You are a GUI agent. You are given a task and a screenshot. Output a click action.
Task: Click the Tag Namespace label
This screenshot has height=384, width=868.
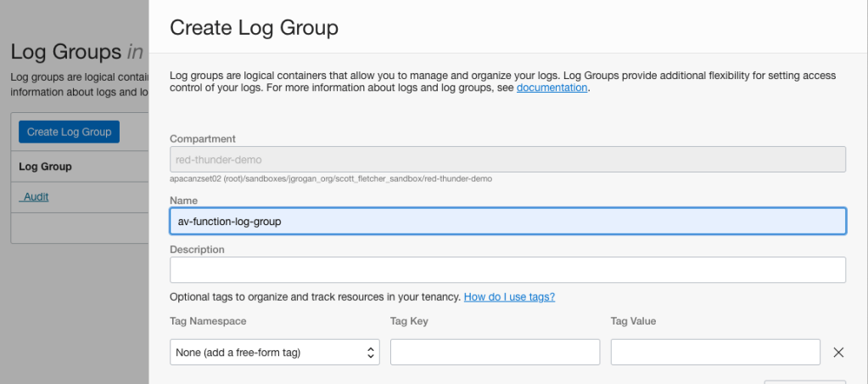208,321
